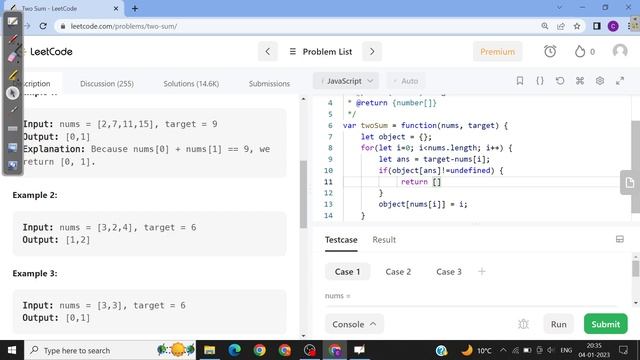Screen dimensions: 640x360
Task: Select the yellow highlighter annotation tool
Action: (x=13, y=75)
